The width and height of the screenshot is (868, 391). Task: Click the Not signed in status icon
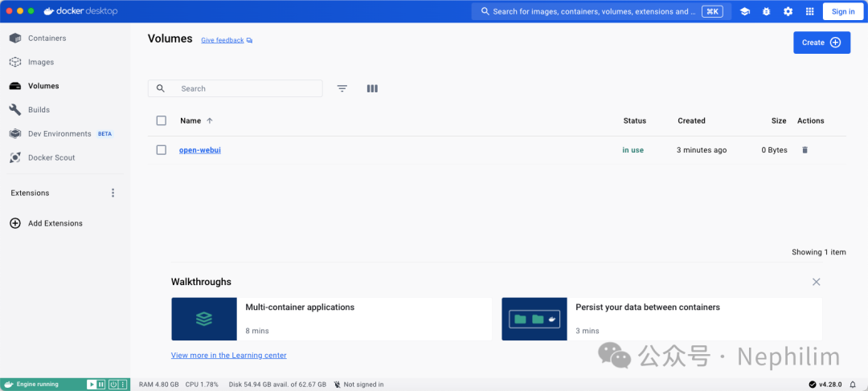[337, 385]
